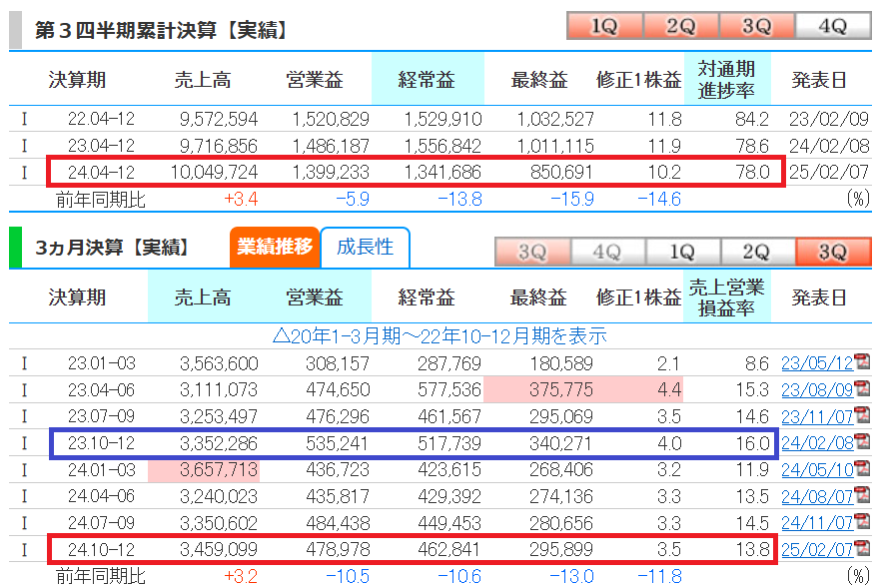Click the 478,978 operating profit value
883x588 pixels.
[338, 550]
